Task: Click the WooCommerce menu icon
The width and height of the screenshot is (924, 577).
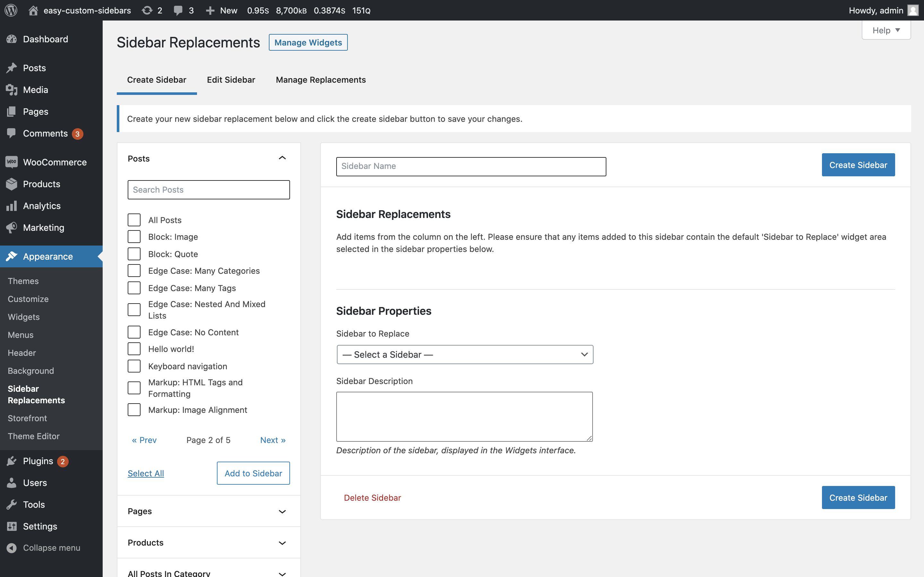Action: point(12,162)
